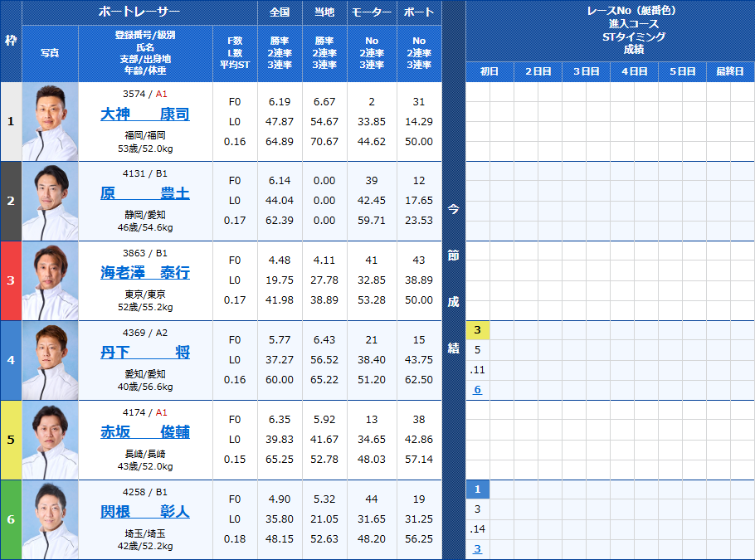The image size is (755, 560).
Task: Click the 枠 column header
Action: [x=11, y=41]
